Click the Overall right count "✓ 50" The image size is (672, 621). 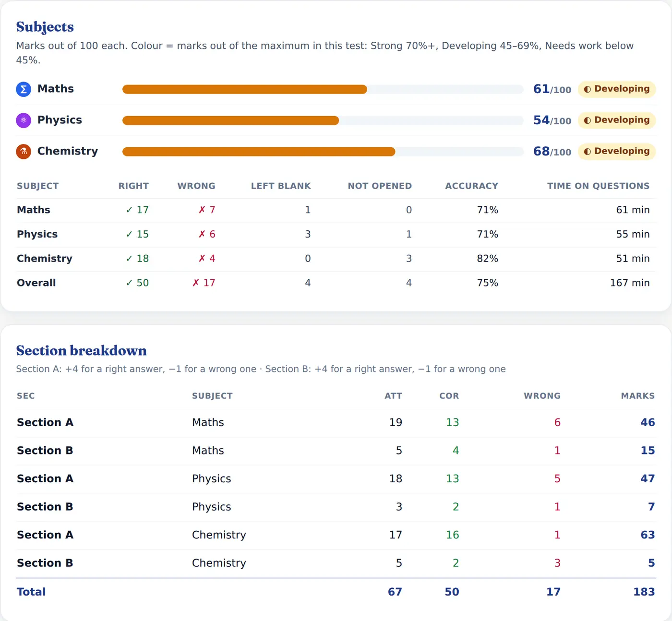click(x=137, y=283)
